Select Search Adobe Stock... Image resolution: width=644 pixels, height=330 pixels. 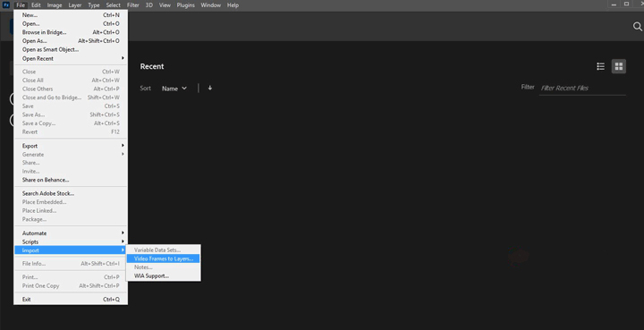pyautogui.click(x=71, y=193)
